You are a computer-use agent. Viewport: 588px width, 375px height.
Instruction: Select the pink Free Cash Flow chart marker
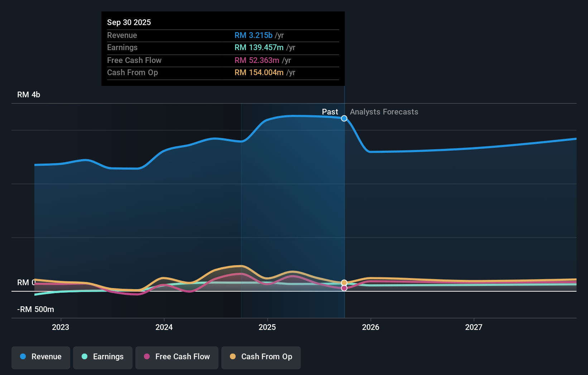click(x=344, y=288)
